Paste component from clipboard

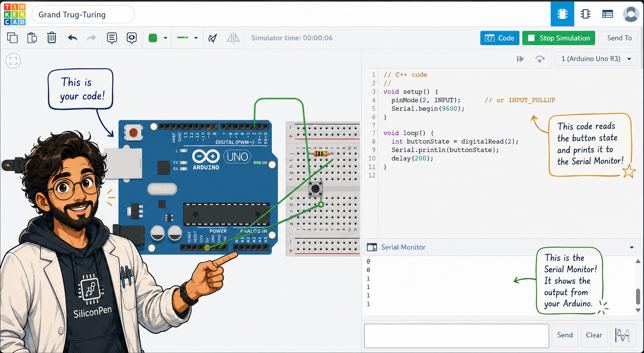[32, 38]
